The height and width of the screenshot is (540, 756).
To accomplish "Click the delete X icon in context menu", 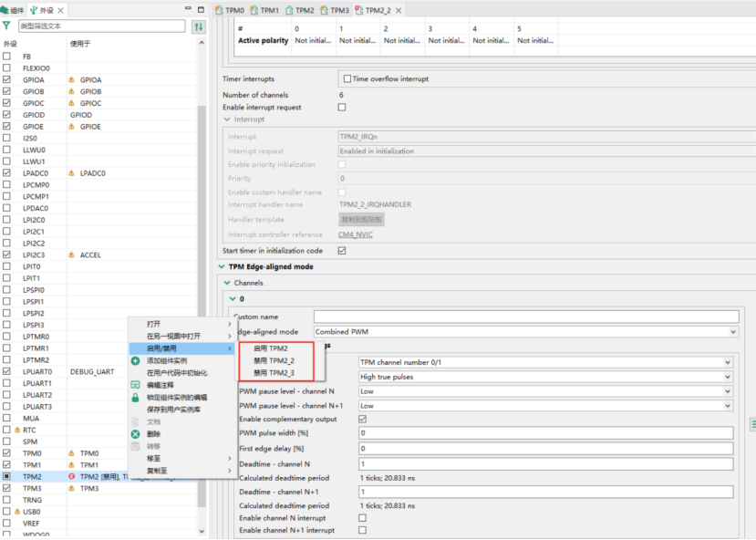I will (x=135, y=434).
